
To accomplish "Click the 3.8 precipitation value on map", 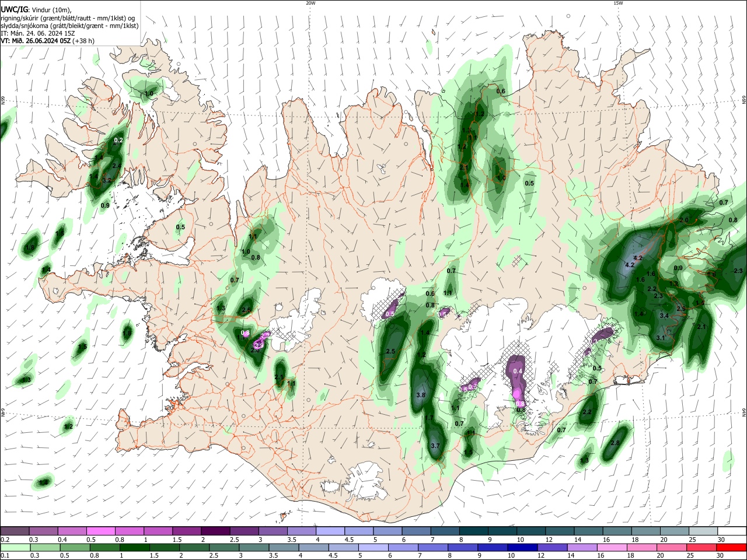I will (420, 395).
